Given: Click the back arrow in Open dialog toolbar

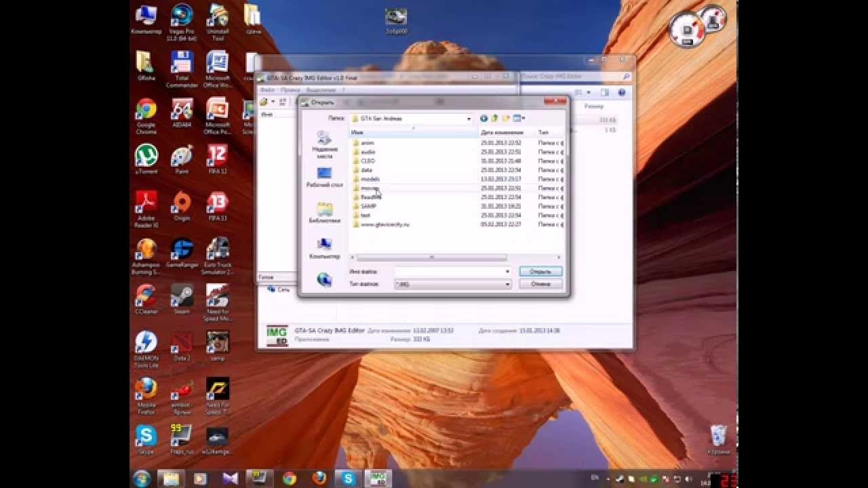Looking at the screenshot, I should coord(484,119).
